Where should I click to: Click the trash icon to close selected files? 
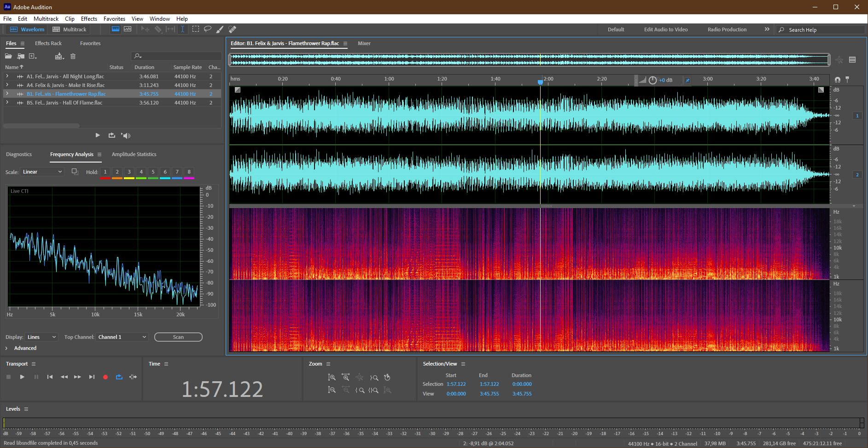(x=73, y=56)
